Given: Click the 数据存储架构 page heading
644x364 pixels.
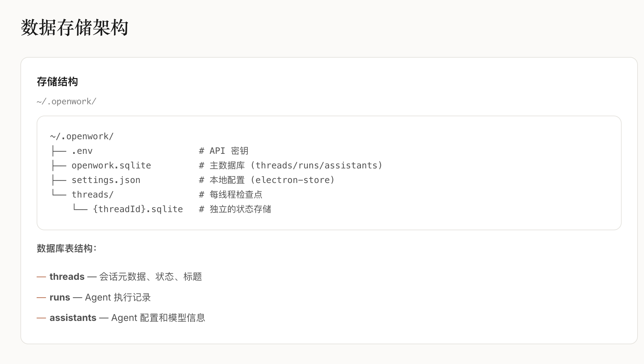Looking at the screenshot, I should (x=75, y=28).
